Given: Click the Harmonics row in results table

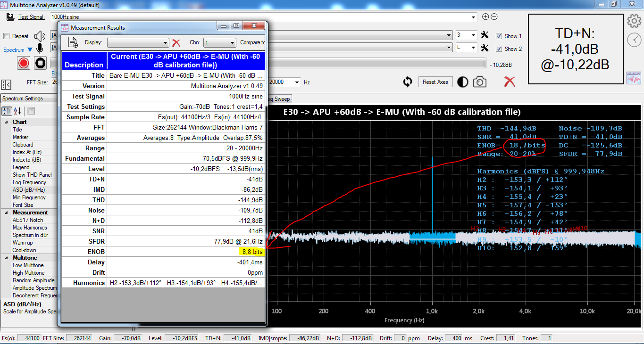Looking at the screenshot, I should pyautogui.click(x=163, y=283).
